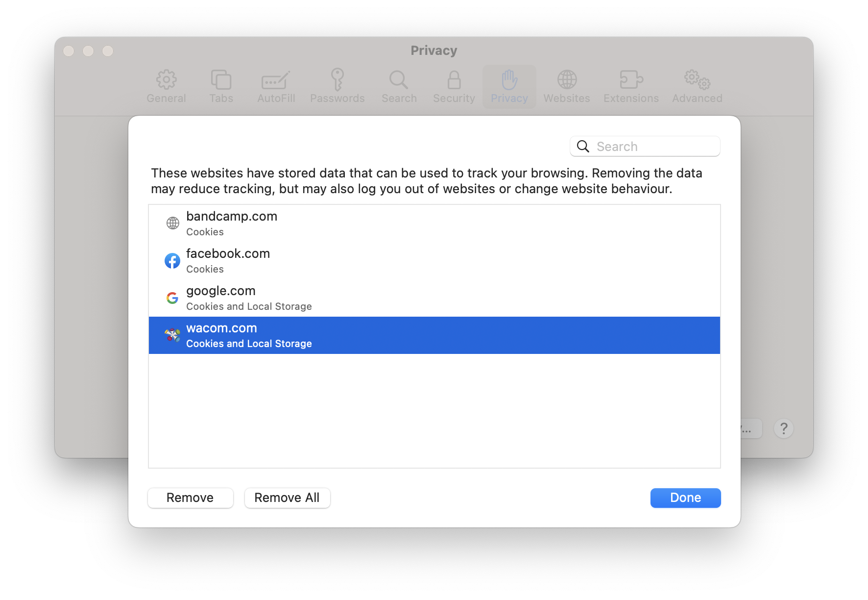868x600 pixels.
Task: Open the Passwords preferences tab
Action: (x=337, y=86)
